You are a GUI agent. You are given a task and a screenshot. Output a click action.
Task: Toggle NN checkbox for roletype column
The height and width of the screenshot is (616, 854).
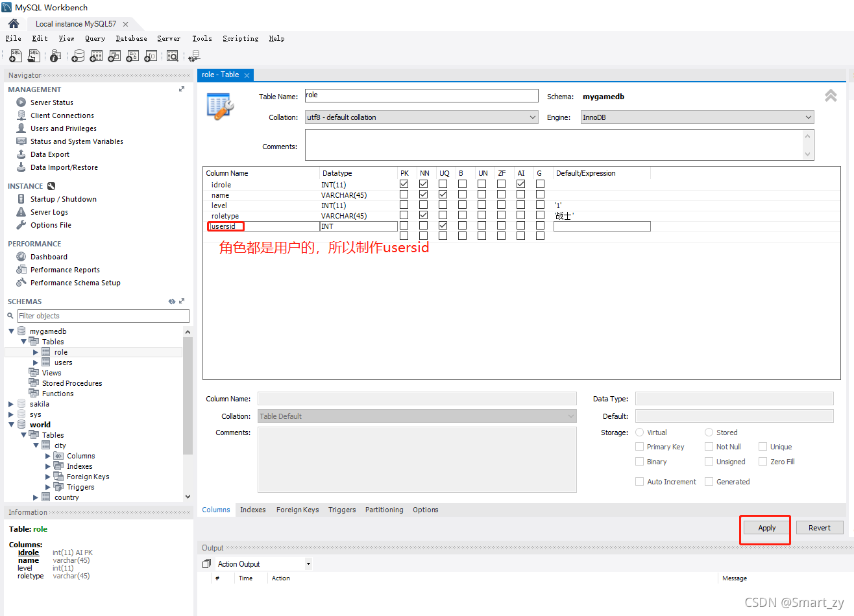click(423, 215)
